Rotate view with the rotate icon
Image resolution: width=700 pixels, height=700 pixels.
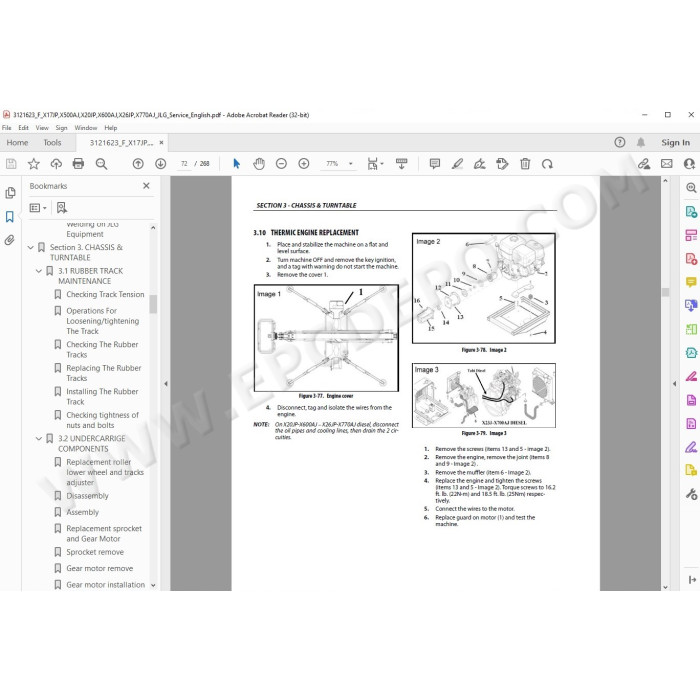pyautogui.click(x=547, y=164)
